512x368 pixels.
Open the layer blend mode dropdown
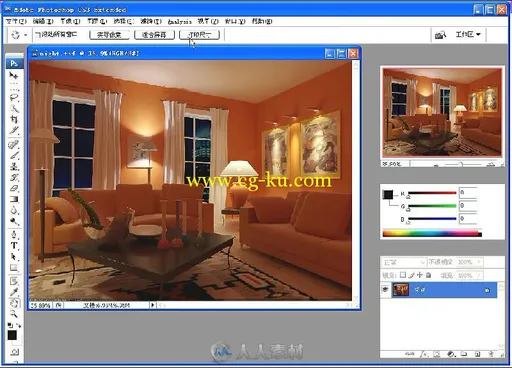coord(404,262)
